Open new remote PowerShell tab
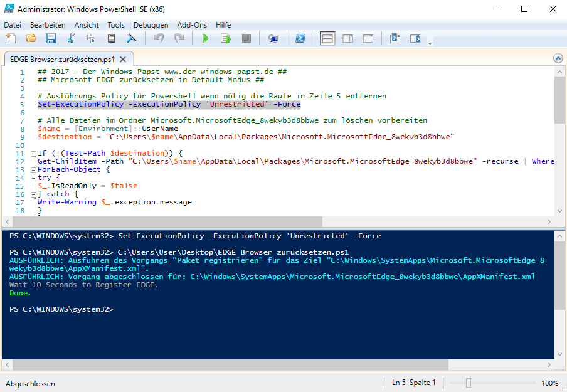Viewport: 567px width, 392px height. (273, 39)
